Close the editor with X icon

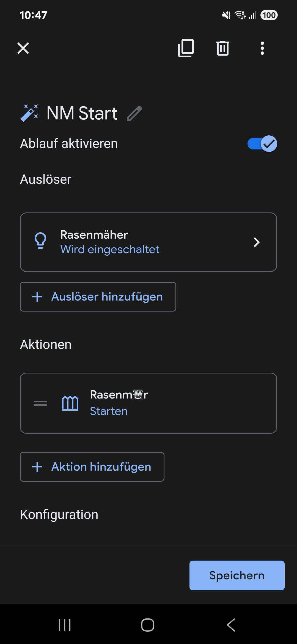point(23,48)
